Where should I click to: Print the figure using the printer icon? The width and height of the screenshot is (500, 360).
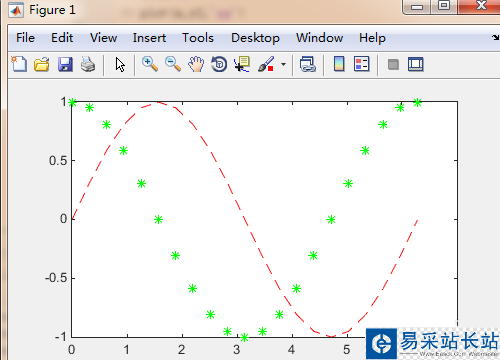coord(88,64)
